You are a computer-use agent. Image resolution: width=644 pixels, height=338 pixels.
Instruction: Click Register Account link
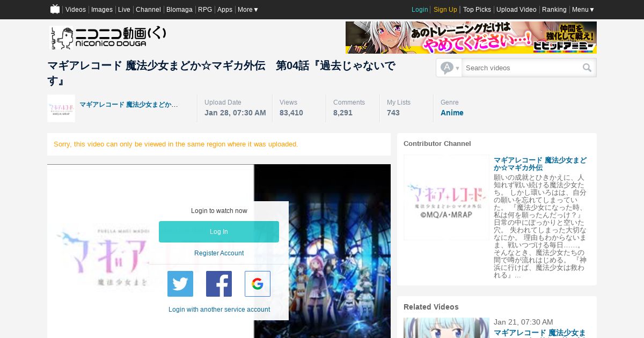coord(219,253)
